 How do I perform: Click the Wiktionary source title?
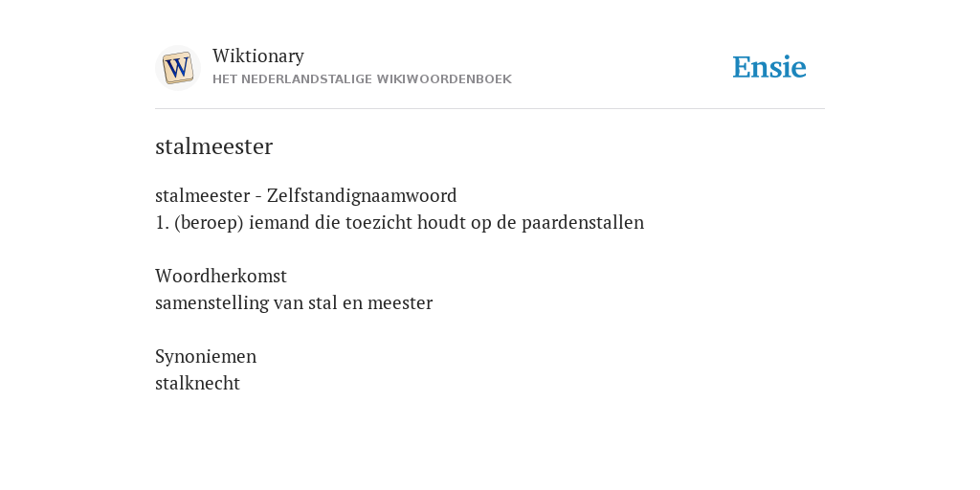258,56
